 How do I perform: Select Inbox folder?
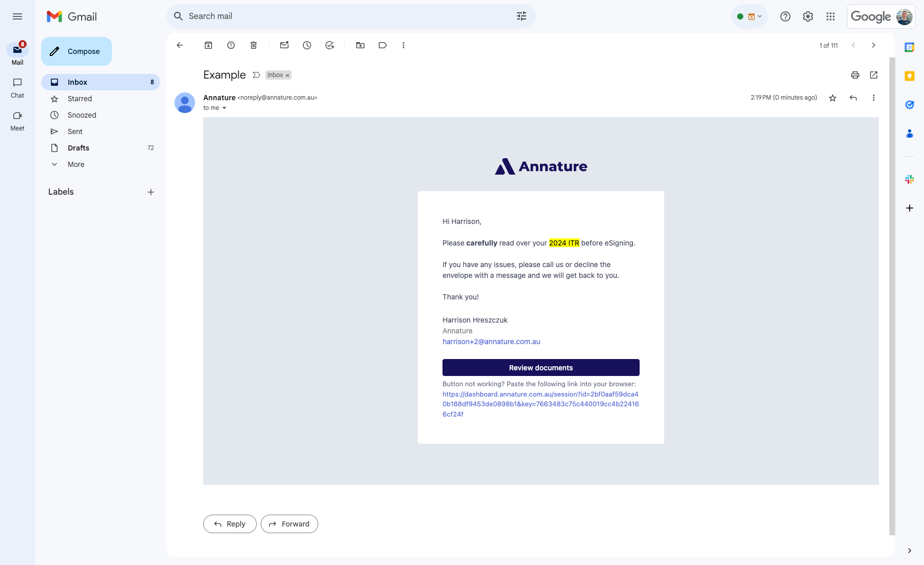point(101,82)
